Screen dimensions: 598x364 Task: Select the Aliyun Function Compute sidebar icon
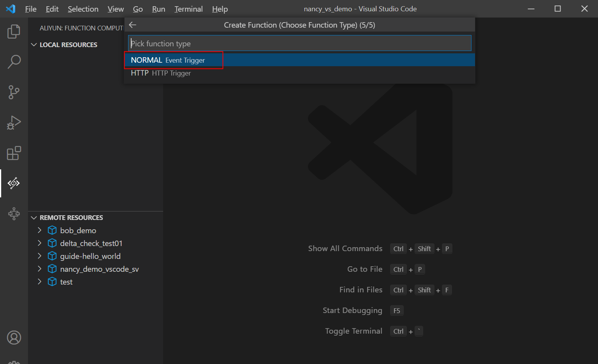[14, 183]
